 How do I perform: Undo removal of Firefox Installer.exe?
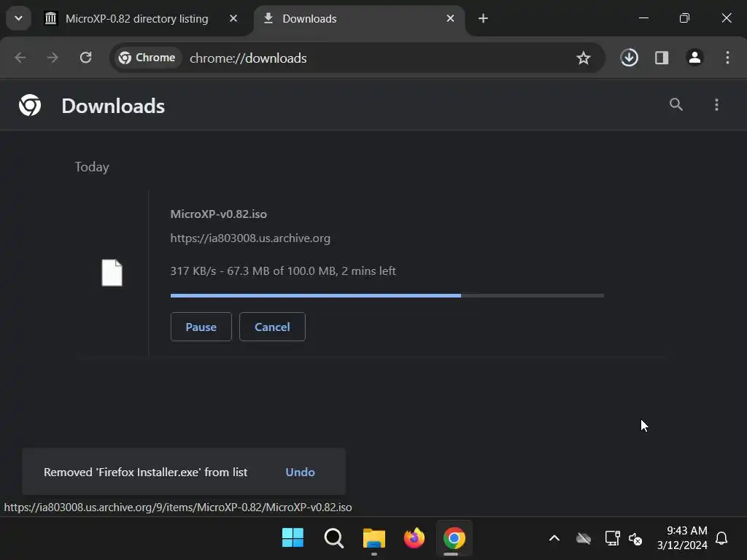(300, 472)
